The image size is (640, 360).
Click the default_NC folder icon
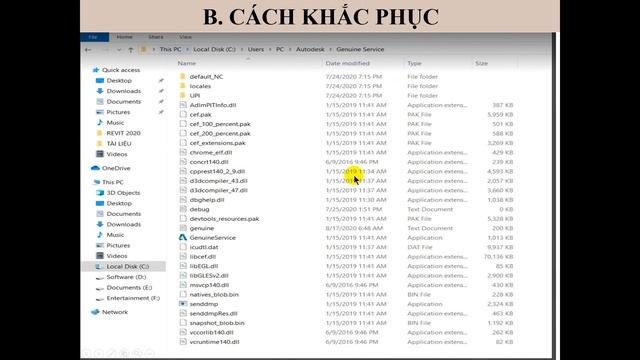(x=182, y=76)
